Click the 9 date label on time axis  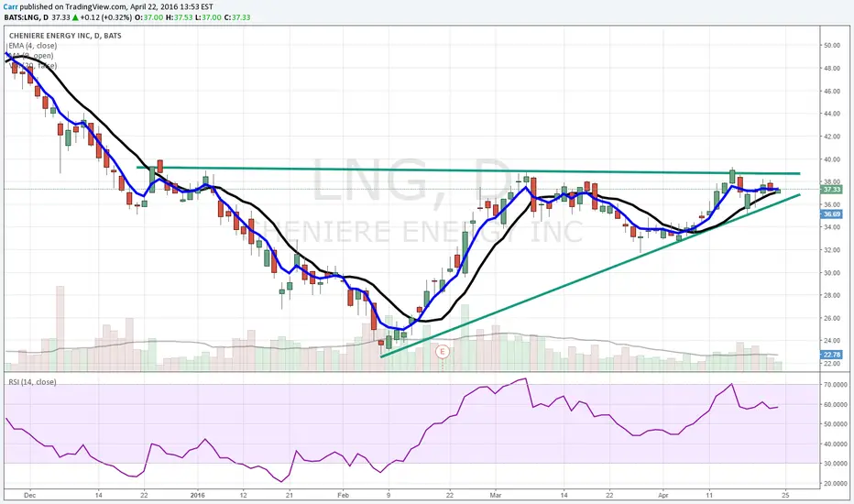389,495
